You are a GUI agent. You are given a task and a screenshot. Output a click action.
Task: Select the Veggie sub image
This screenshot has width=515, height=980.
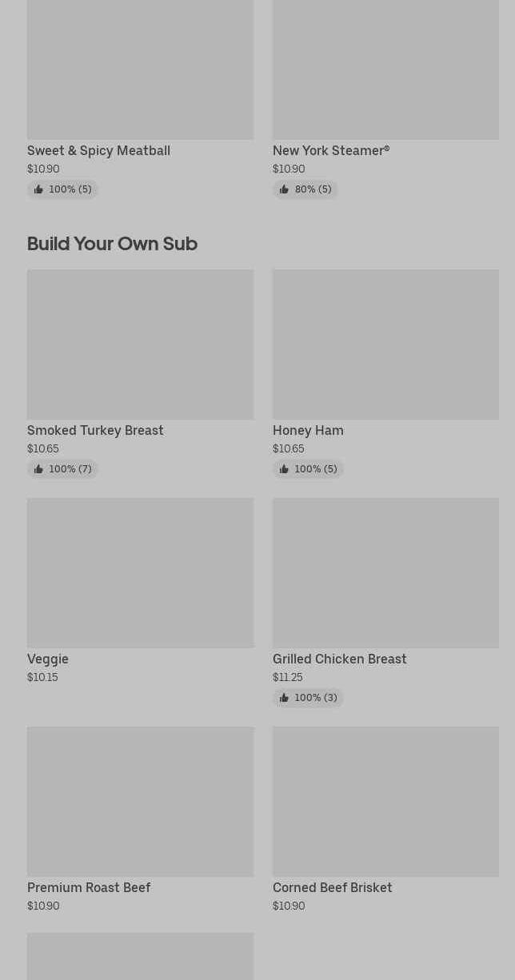tap(140, 572)
